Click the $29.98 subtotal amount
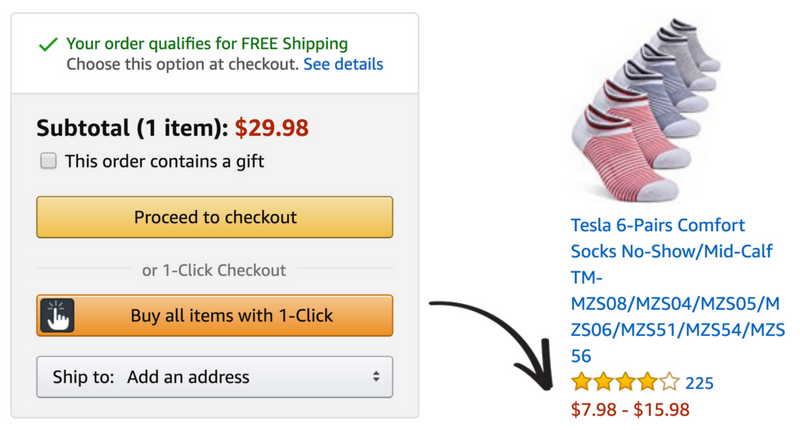Image resolution: width=800 pixels, height=430 pixels. (x=272, y=128)
